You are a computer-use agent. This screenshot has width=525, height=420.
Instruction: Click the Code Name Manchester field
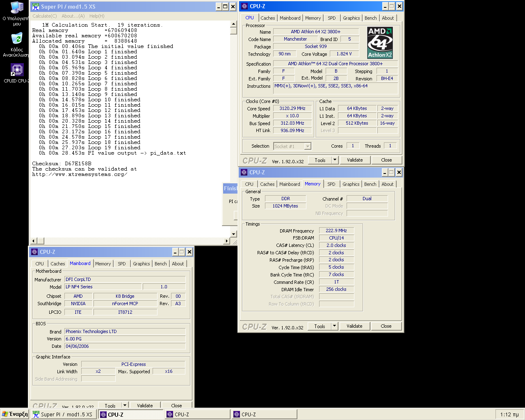click(295, 39)
